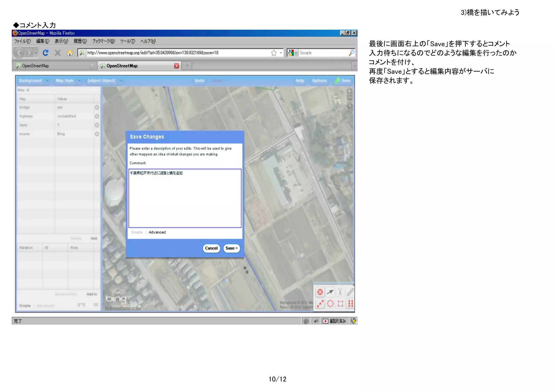Switch dialog to Simple mode
Image resolution: width=555 pixels, height=392 pixels.
[137, 232]
